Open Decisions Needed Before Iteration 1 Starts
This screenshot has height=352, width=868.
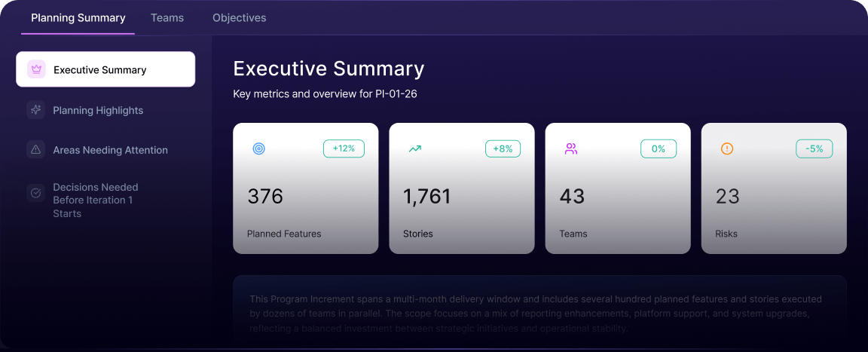[96, 200]
